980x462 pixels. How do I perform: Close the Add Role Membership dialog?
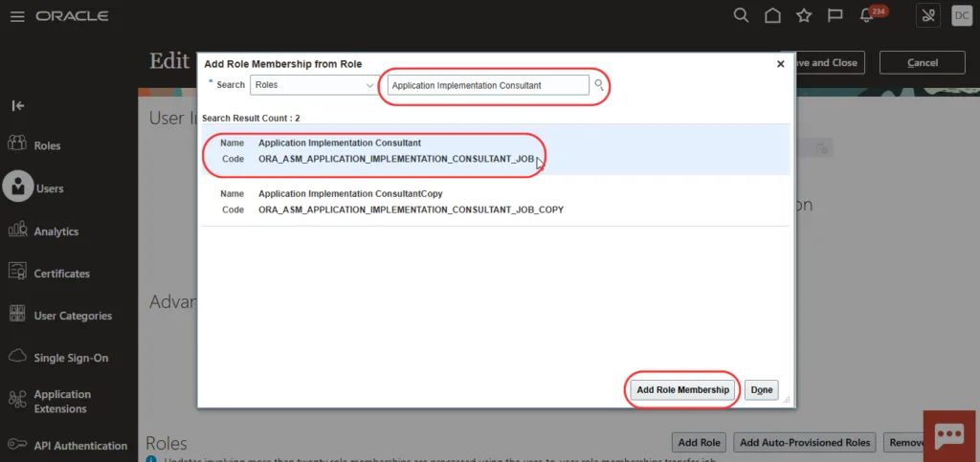[780, 64]
